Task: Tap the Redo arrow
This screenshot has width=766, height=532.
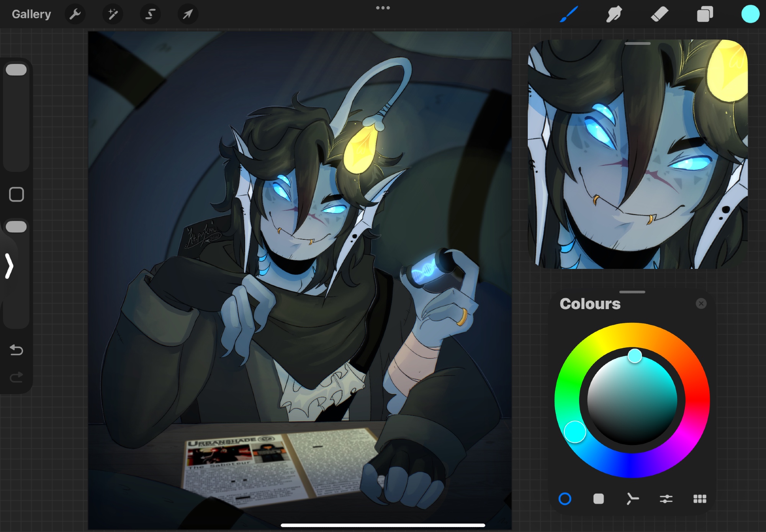Action: [x=16, y=378]
